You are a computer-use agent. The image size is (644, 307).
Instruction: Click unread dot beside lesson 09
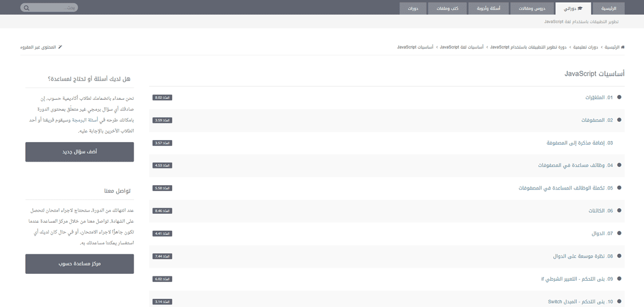(619, 279)
